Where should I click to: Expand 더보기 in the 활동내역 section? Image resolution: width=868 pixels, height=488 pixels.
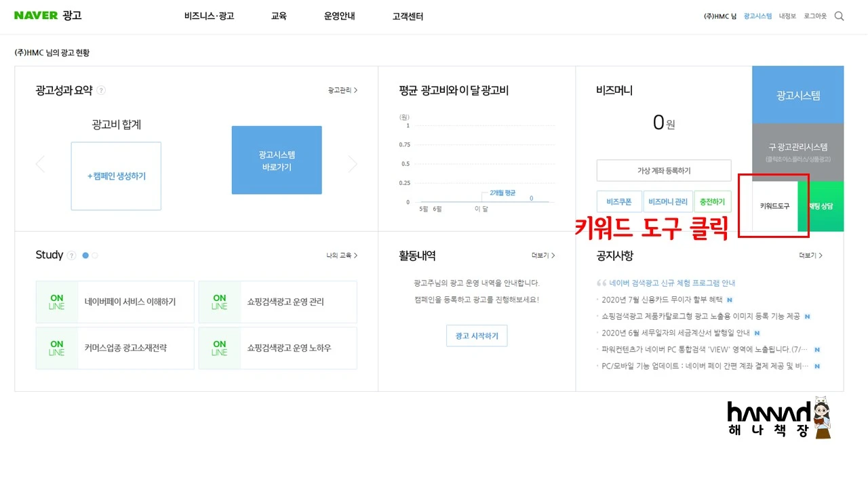[539, 256]
